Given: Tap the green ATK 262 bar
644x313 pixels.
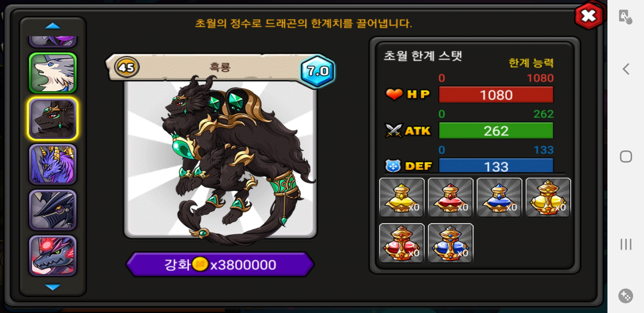Looking at the screenshot, I should pyautogui.click(x=496, y=131).
